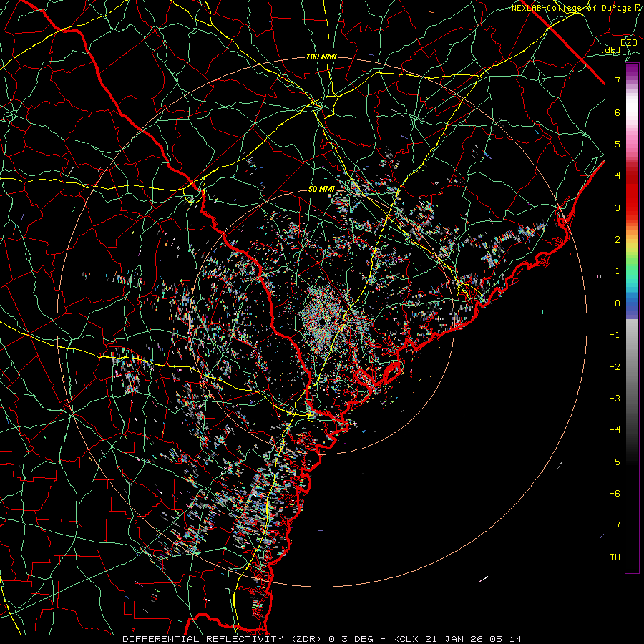Viewport: 644px width, 644px height.
Task: Click the -5 tick on the dB scale
Action: coord(615,462)
